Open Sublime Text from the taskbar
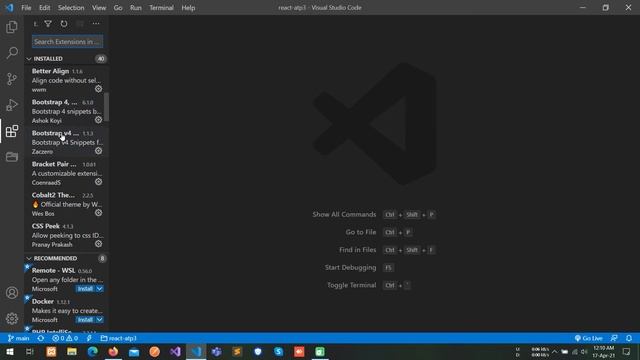 [237, 351]
